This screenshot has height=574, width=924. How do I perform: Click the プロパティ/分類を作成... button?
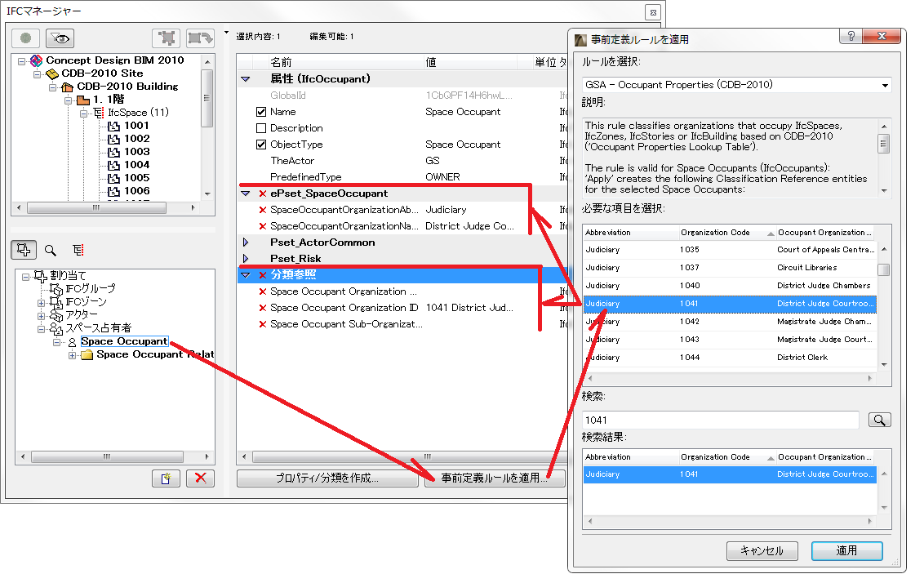coord(327,478)
